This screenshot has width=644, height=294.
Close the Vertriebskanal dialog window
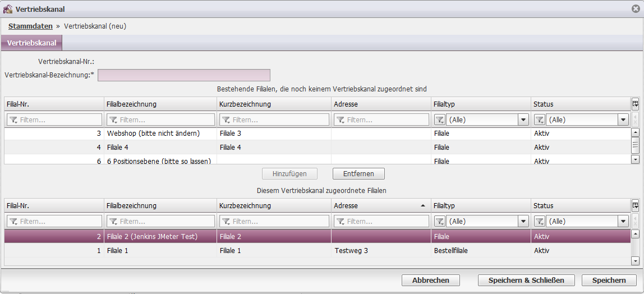pyautogui.click(x=636, y=8)
